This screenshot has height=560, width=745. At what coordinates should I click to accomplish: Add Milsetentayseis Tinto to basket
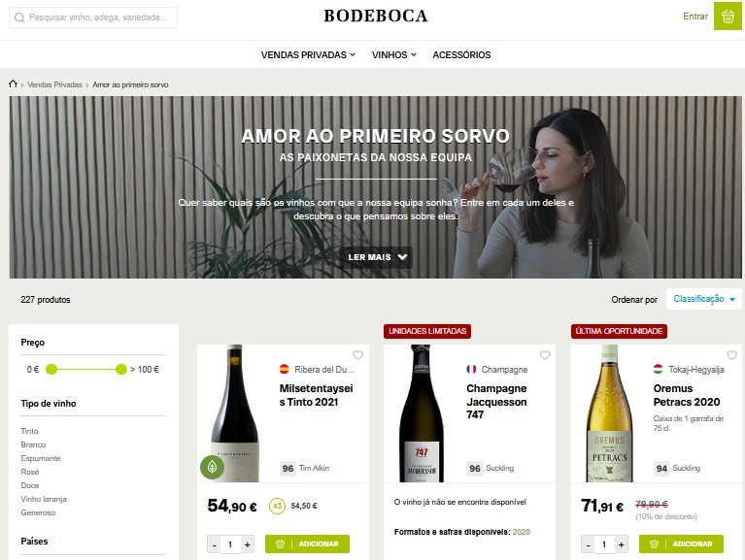(307, 544)
